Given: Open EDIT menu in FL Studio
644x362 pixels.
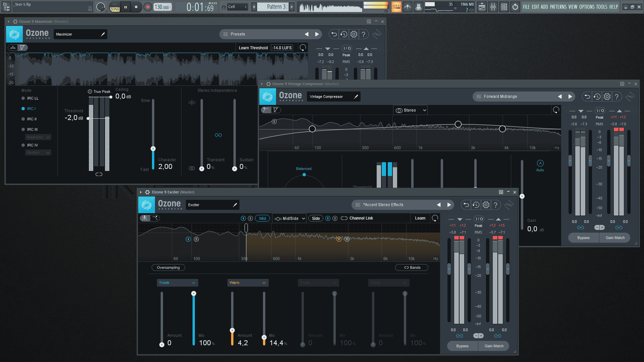Looking at the screenshot, I should 535,7.
